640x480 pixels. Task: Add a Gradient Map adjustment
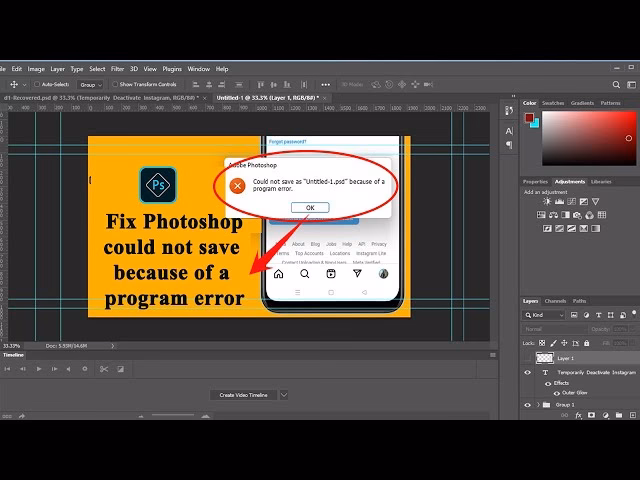pos(596,228)
